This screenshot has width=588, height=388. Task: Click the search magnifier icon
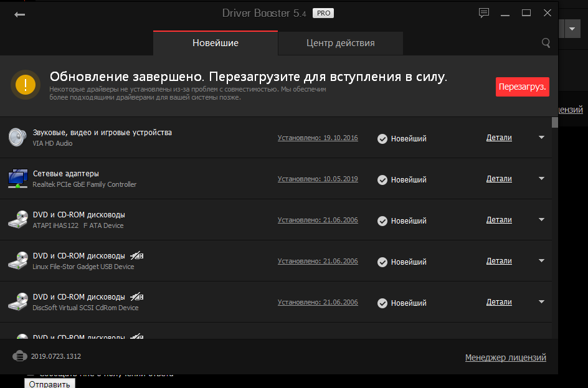(546, 43)
